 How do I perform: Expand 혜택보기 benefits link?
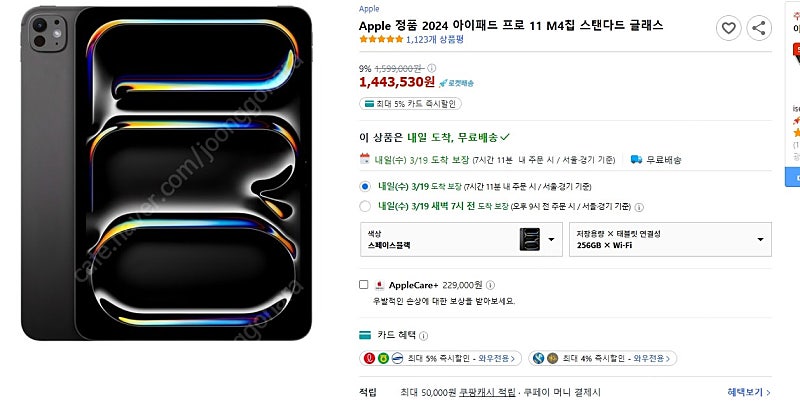pyautogui.click(x=749, y=393)
